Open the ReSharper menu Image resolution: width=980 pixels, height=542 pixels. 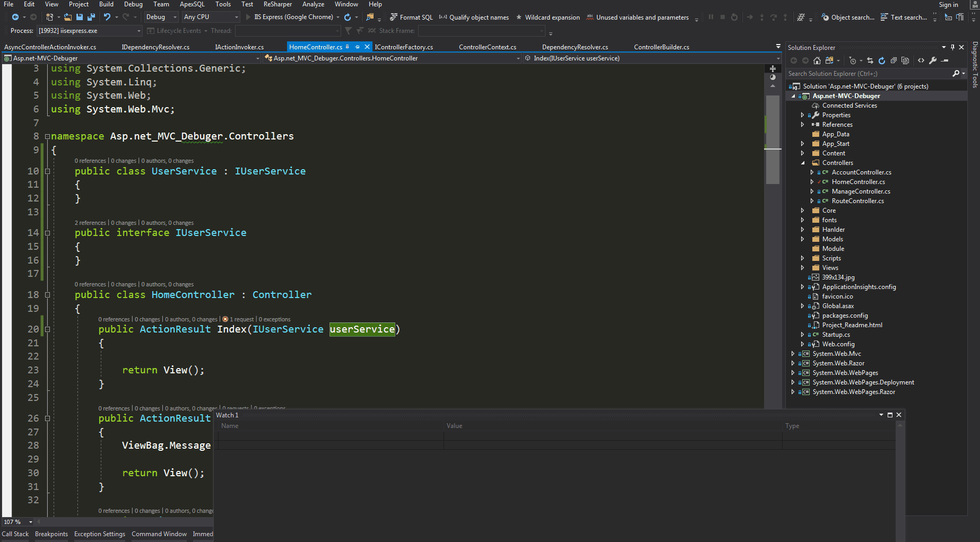tap(277, 4)
